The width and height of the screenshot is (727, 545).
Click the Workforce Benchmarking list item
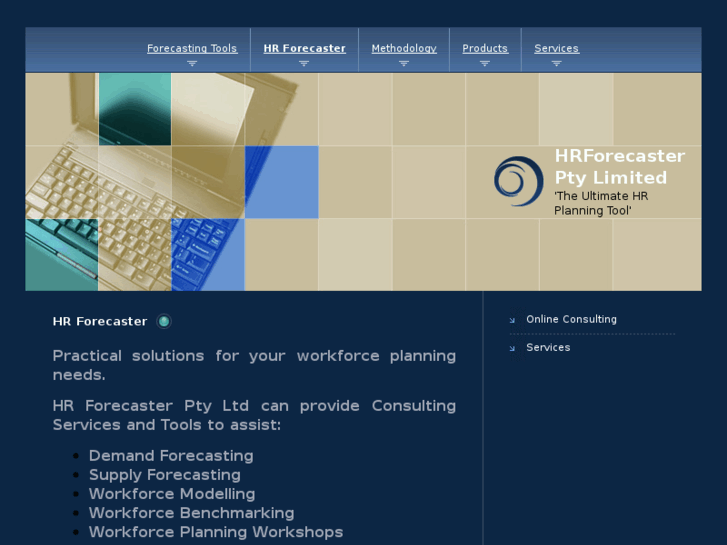coord(191,513)
